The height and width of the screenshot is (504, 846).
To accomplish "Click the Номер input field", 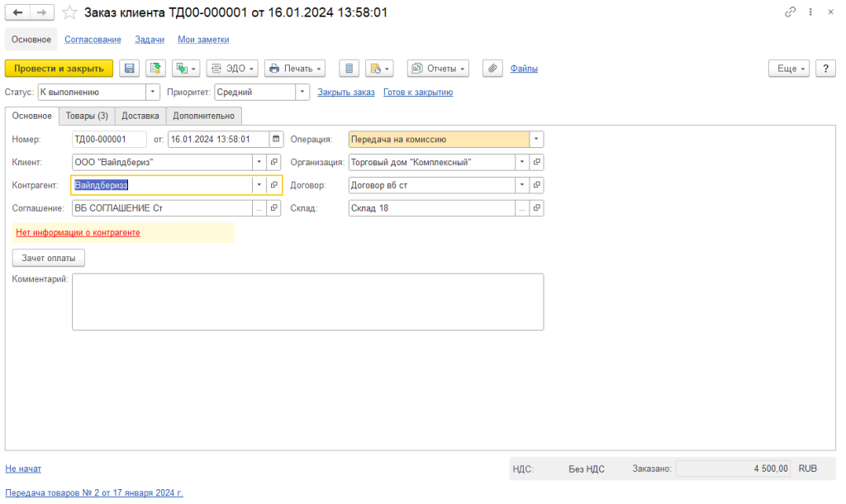I will pyautogui.click(x=109, y=140).
